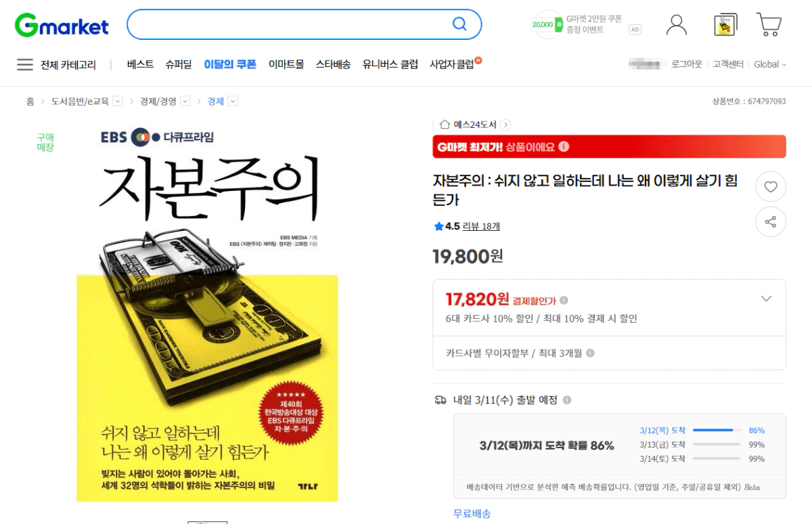Screen dimensions: 812x524
Task: Share the product using share icon
Action: pyautogui.click(x=771, y=221)
